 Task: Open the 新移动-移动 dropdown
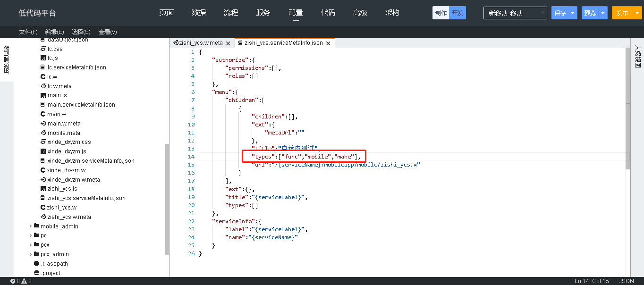(x=515, y=13)
